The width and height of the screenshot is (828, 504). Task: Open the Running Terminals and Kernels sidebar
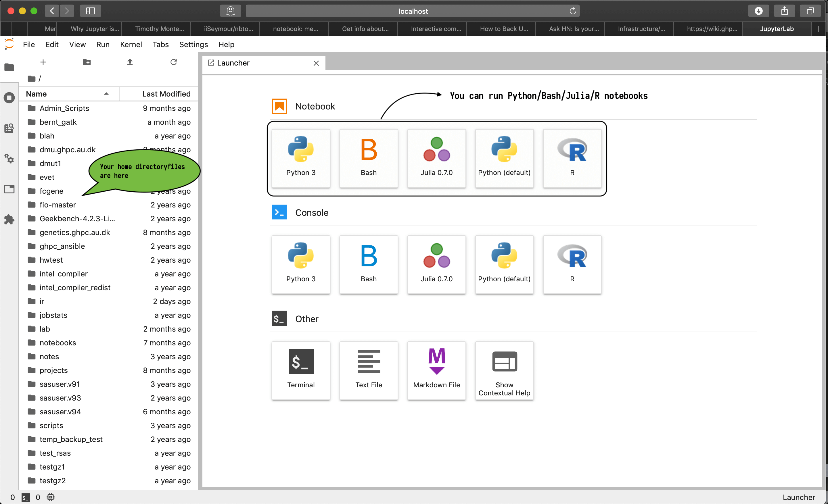pyautogui.click(x=9, y=98)
